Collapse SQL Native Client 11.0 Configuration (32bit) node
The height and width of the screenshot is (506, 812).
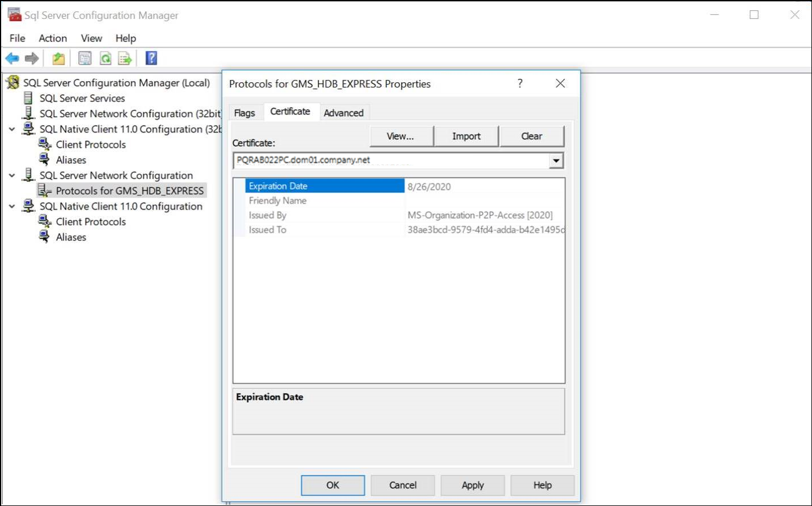[12, 129]
